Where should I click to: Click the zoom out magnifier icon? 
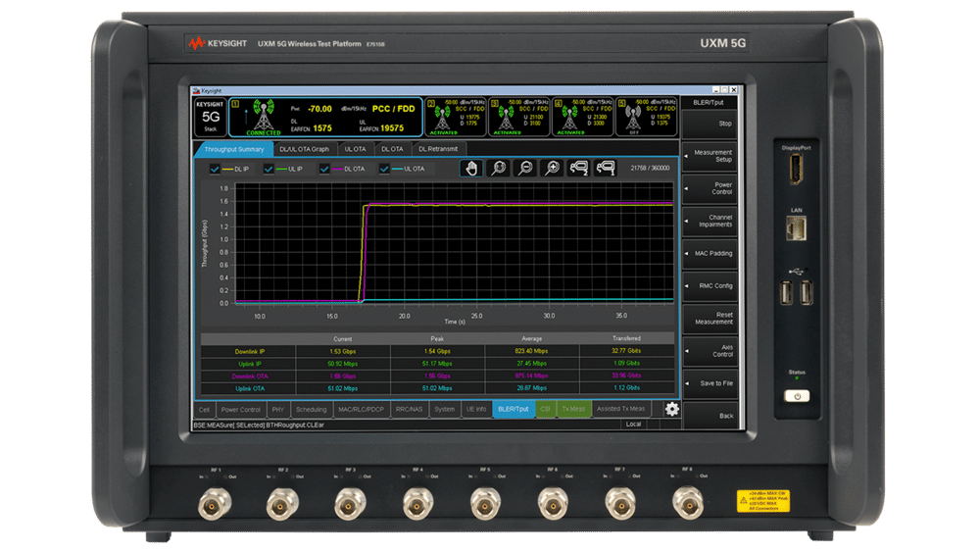525,169
